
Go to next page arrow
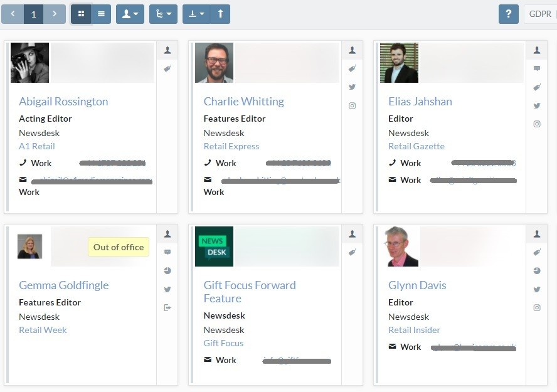55,14
